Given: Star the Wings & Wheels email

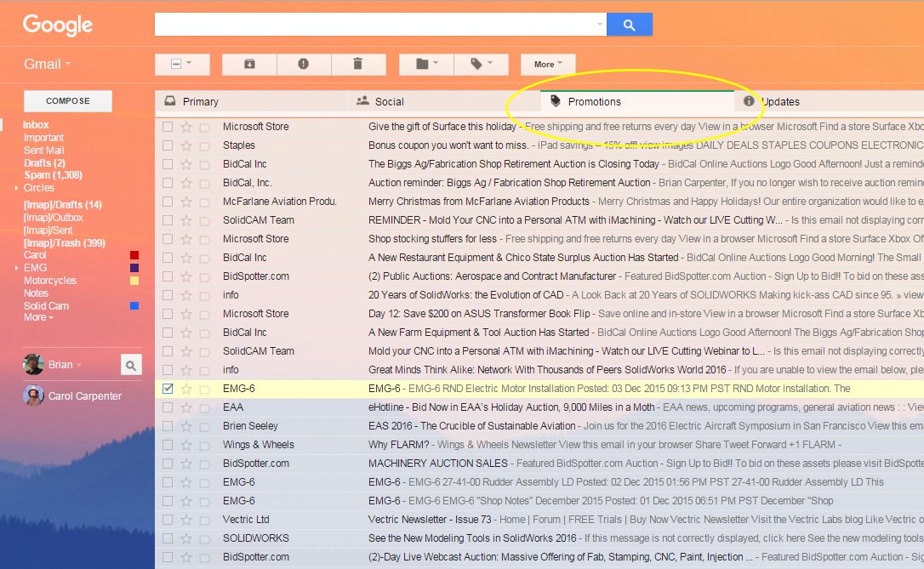Looking at the screenshot, I should pyautogui.click(x=186, y=445).
